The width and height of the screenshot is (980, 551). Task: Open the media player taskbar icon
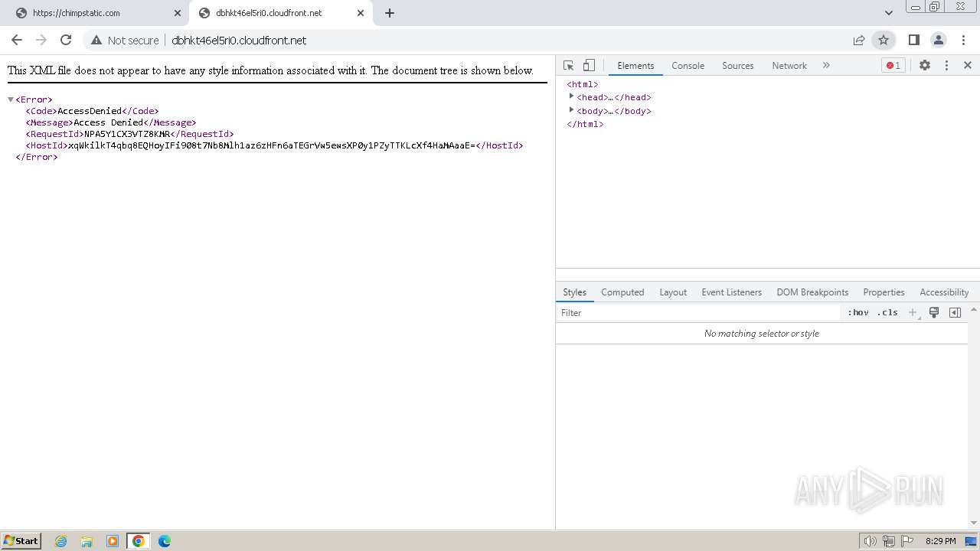(x=113, y=541)
